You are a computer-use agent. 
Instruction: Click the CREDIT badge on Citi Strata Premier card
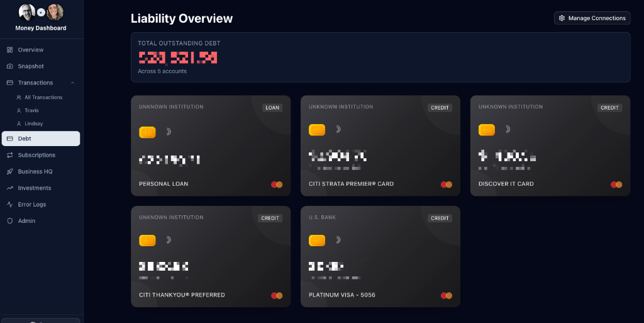(x=440, y=108)
